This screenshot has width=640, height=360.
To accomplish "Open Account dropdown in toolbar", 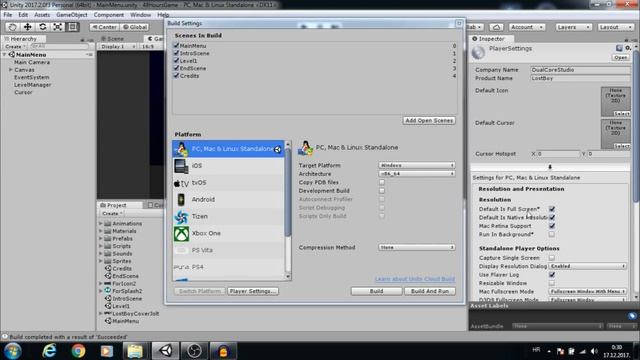I will coord(527,27).
